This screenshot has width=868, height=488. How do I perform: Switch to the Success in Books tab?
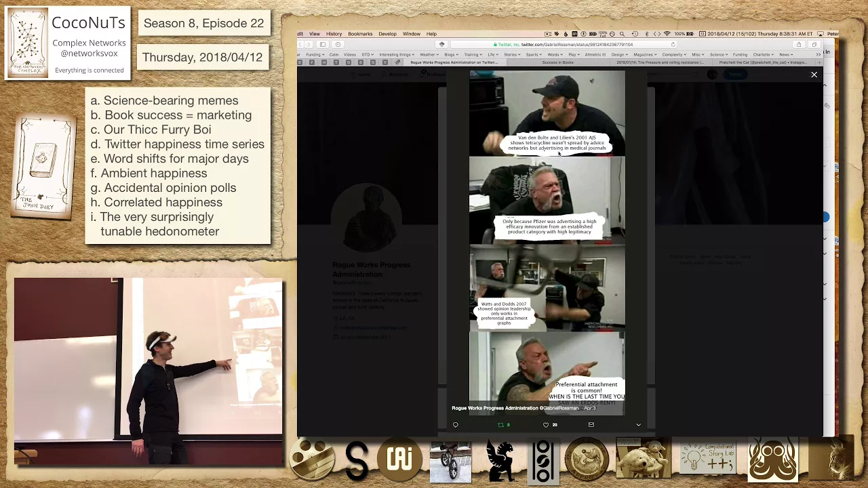(x=558, y=62)
